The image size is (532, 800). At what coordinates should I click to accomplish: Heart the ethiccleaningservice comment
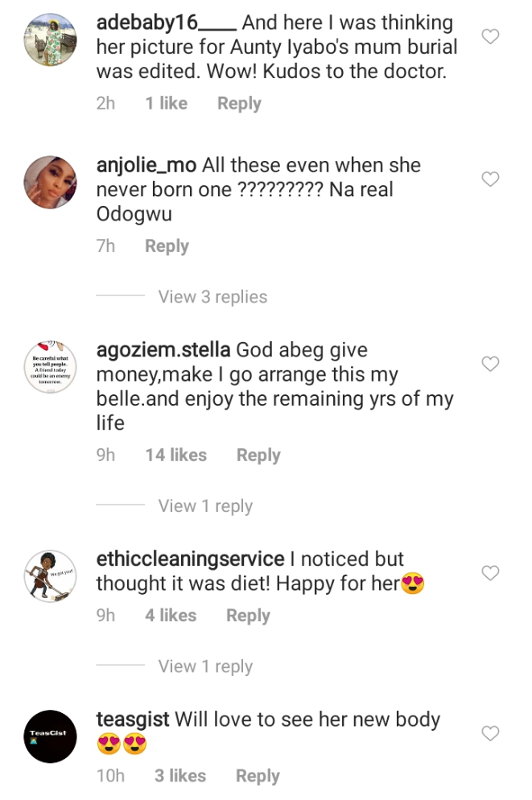(490, 573)
